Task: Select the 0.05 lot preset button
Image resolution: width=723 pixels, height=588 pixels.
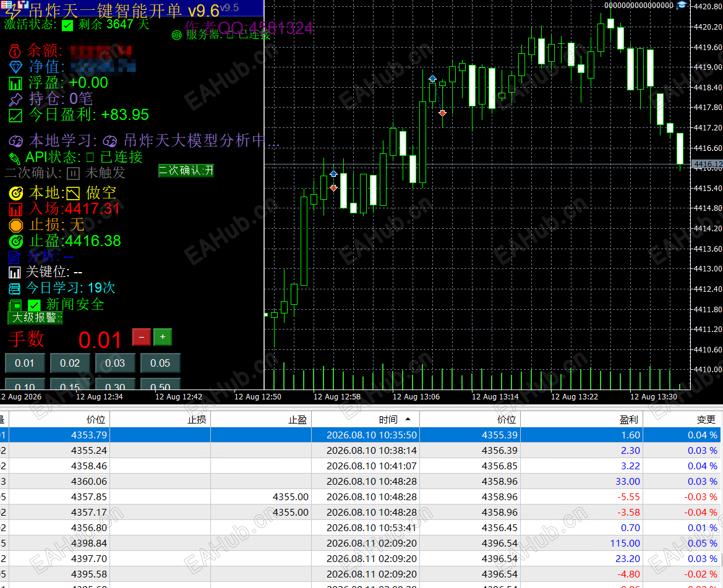Action: 160,363
